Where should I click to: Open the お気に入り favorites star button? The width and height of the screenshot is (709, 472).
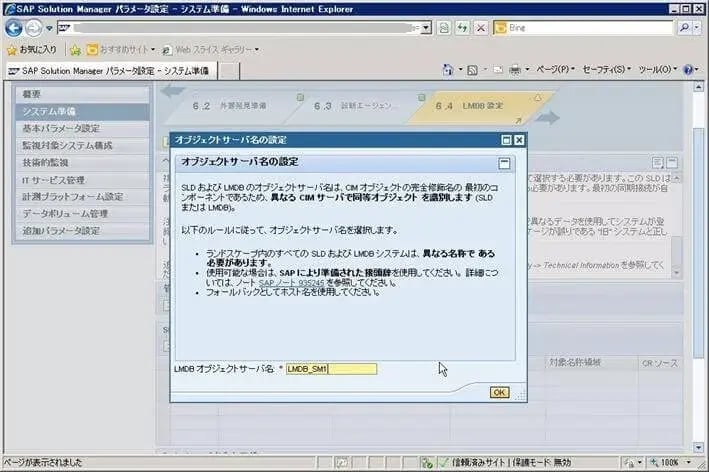pos(32,49)
